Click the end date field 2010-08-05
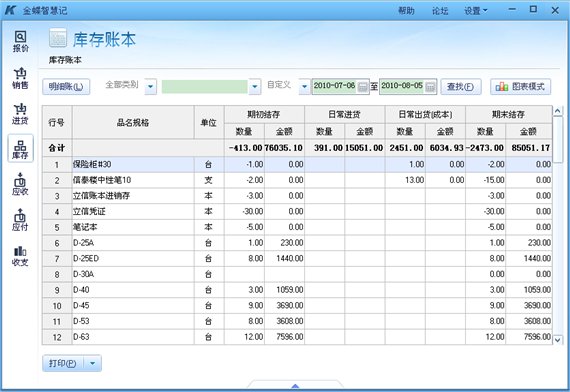The height and width of the screenshot is (392, 570). [402, 86]
